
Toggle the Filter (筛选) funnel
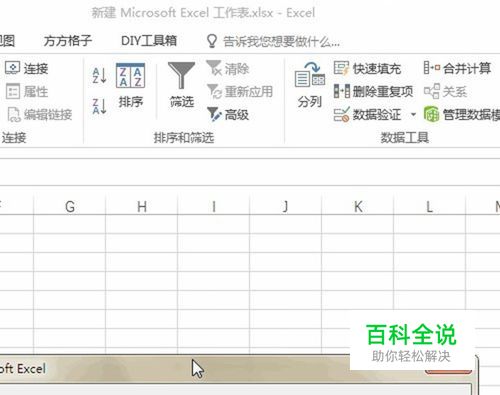click(x=181, y=85)
